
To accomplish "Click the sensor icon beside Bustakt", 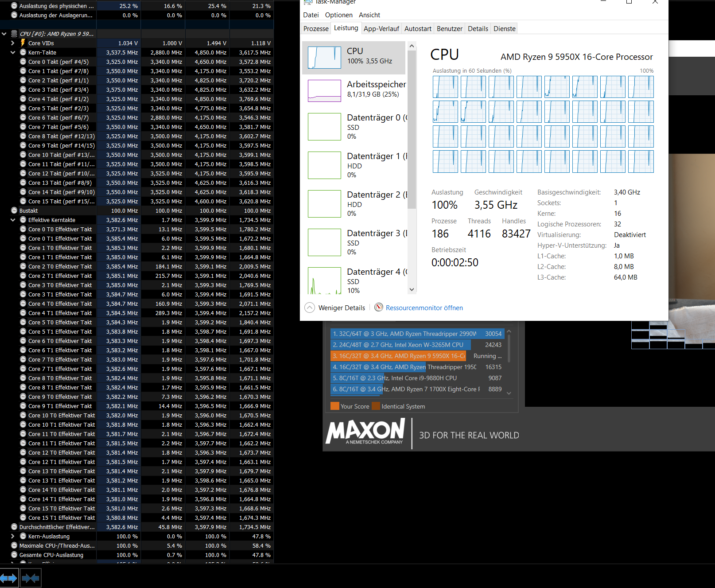I will tap(14, 210).
